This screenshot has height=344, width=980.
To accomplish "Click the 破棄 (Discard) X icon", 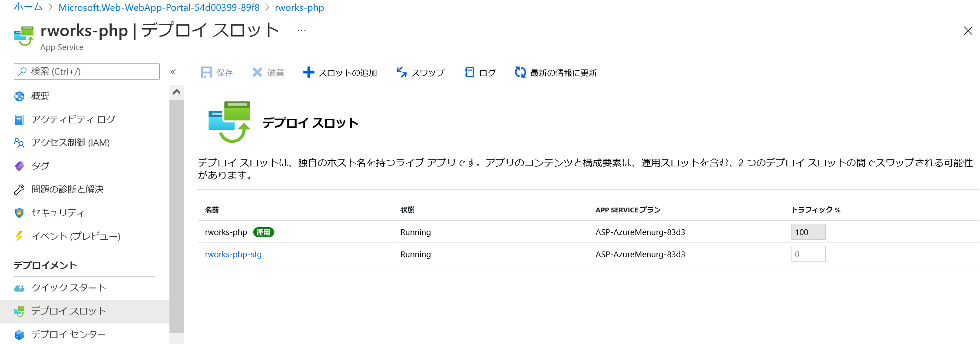I will pos(257,72).
